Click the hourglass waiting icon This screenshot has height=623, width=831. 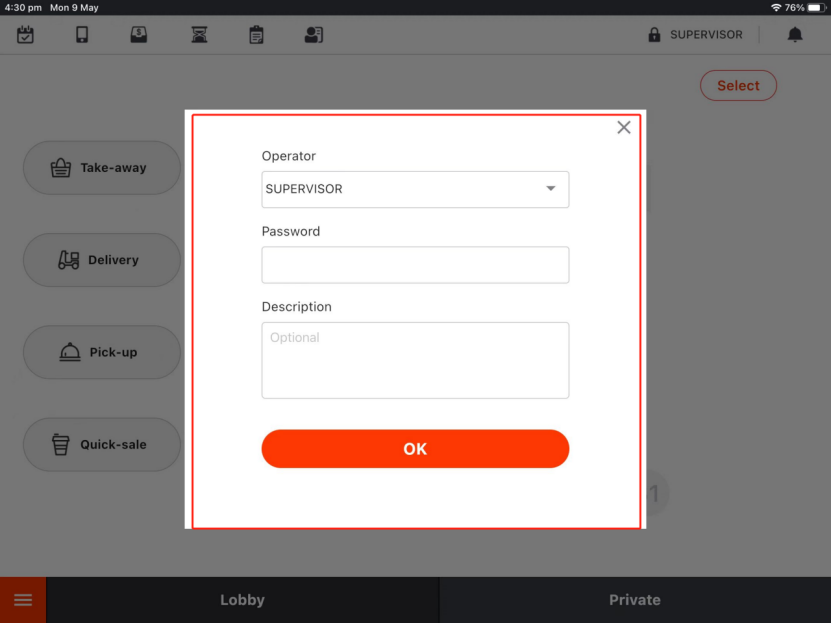tap(199, 35)
